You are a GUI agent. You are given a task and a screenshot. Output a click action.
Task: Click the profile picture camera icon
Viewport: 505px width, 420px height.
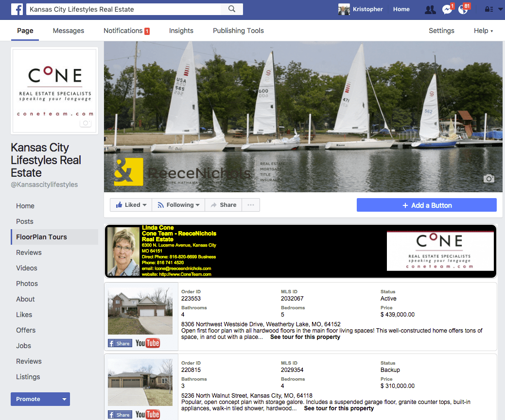86,123
